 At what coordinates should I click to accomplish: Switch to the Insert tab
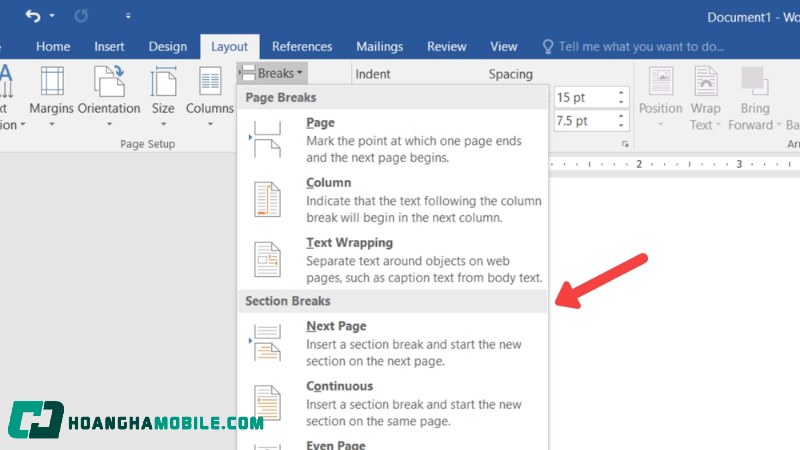click(x=109, y=46)
